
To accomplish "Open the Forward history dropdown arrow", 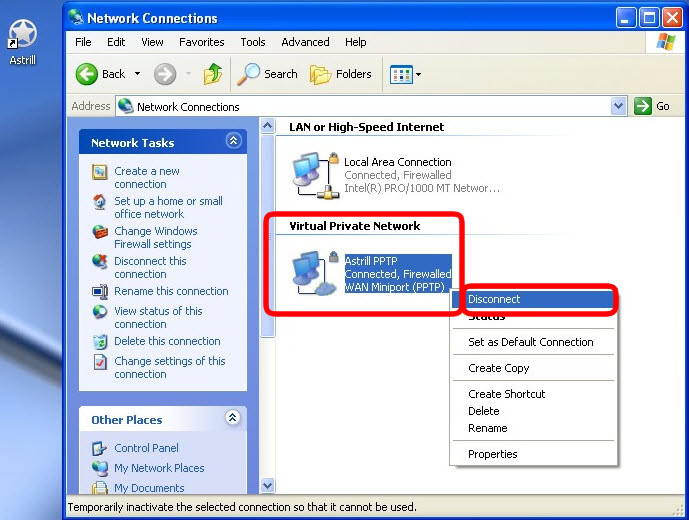I will coord(189,74).
